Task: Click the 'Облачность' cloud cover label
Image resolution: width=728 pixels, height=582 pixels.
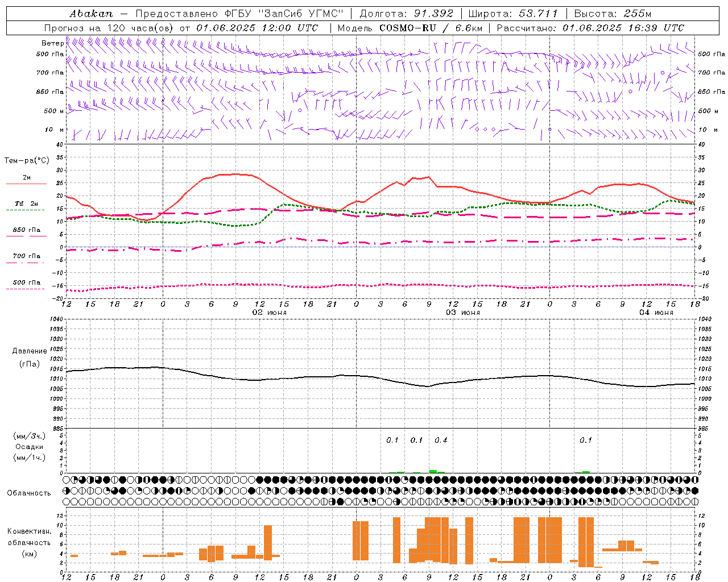Action: click(29, 493)
